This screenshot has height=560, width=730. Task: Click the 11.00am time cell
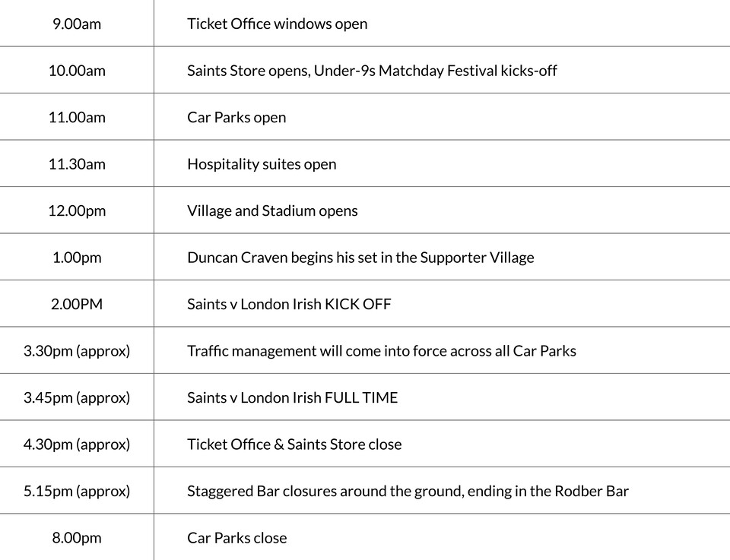pyautogui.click(x=77, y=118)
